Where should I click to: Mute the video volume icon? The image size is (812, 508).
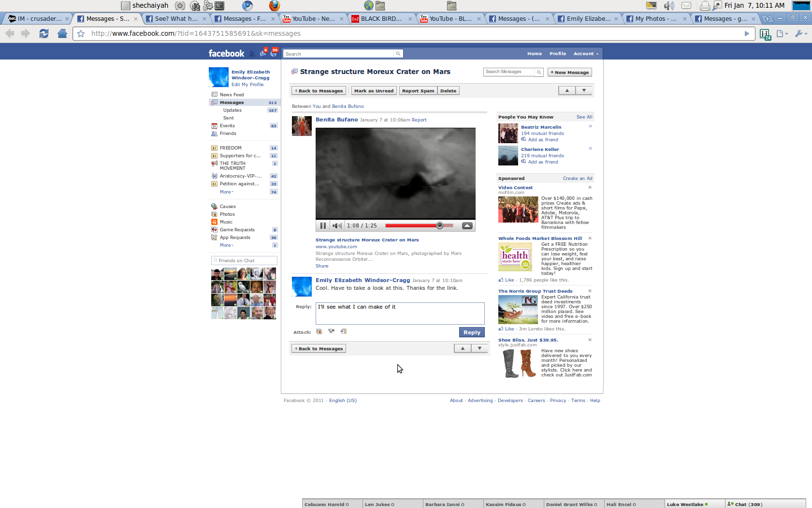click(337, 225)
